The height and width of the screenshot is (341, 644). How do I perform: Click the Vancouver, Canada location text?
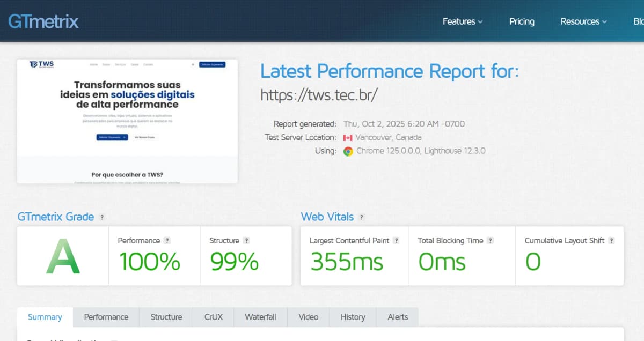[389, 137]
